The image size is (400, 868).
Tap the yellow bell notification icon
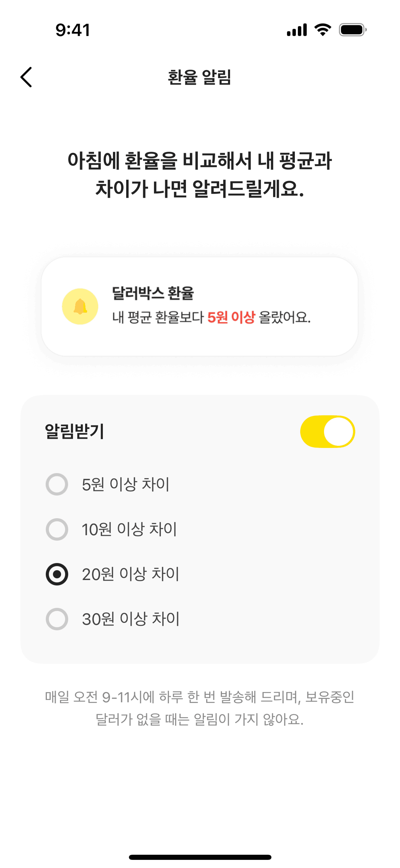pos(80,306)
